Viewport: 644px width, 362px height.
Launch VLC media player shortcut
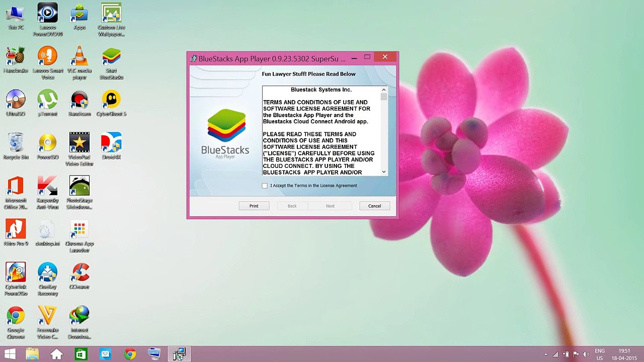tap(79, 63)
